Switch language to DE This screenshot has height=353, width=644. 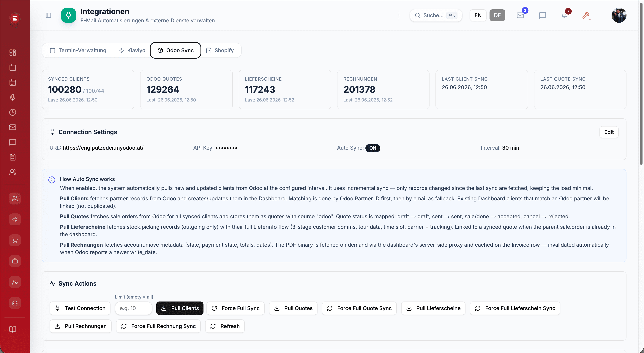[x=497, y=15]
